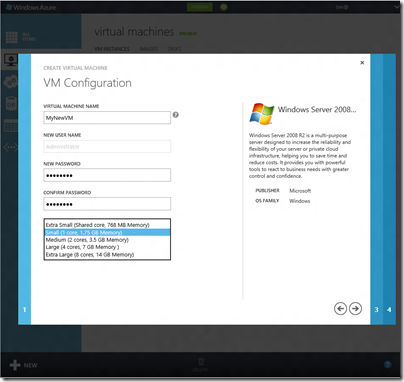Open the help icon in bottom bar
The width and height of the screenshot is (404, 382).
[x=387, y=365]
